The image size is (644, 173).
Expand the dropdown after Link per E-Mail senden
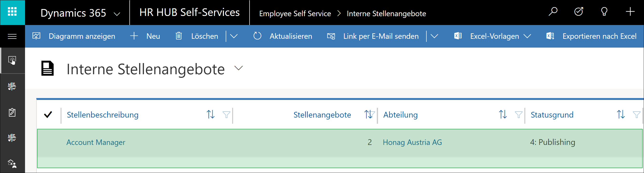click(x=434, y=36)
